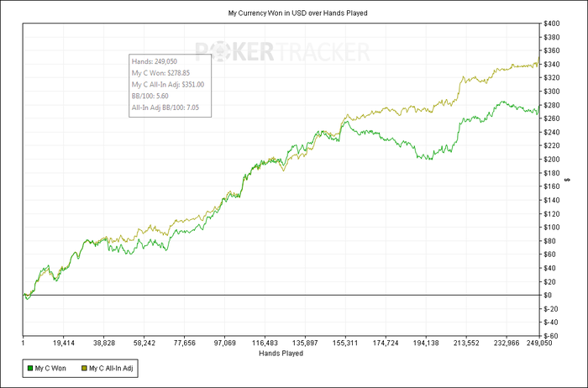This screenshot has height=388, width=588.
Task: Click the $-60 y-axis label
Action: tap(551, 336)
